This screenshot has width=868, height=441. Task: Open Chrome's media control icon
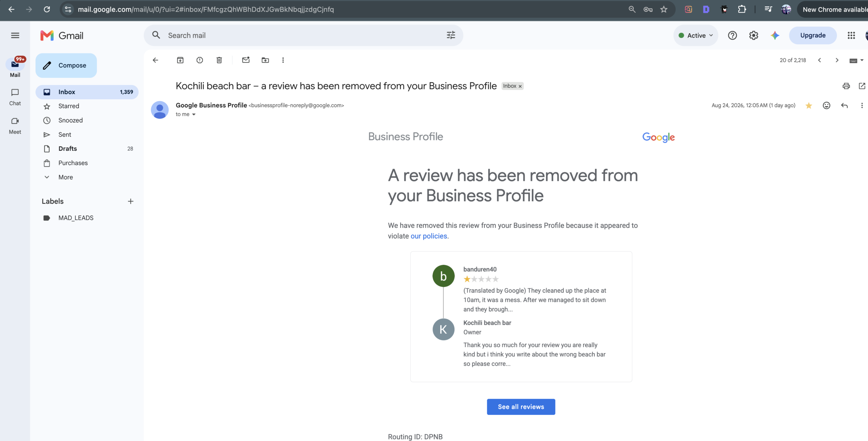[x=768, y=9]
